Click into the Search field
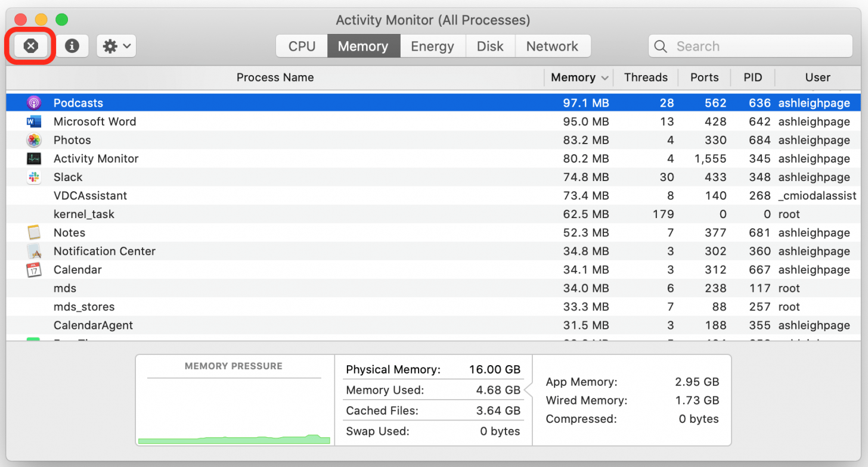868x467 pixels. 757,46
